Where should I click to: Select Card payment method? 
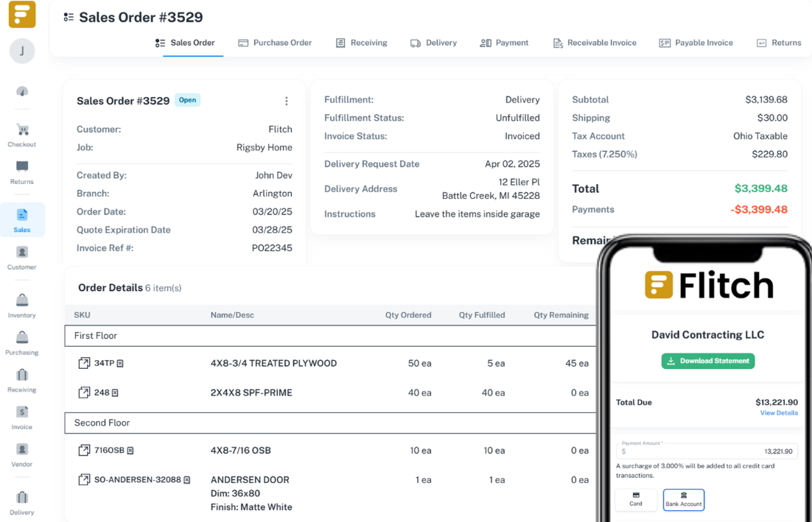click(636, 499)
